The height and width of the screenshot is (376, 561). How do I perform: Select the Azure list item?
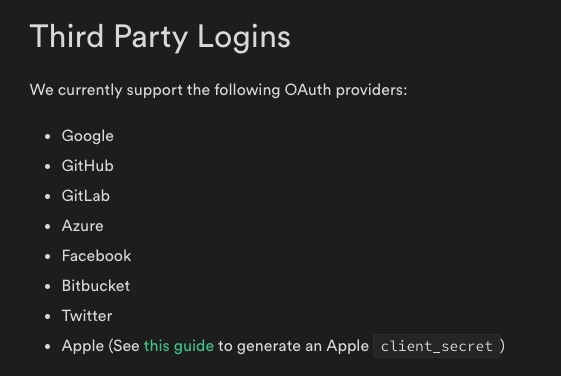[x=83, y=226]
